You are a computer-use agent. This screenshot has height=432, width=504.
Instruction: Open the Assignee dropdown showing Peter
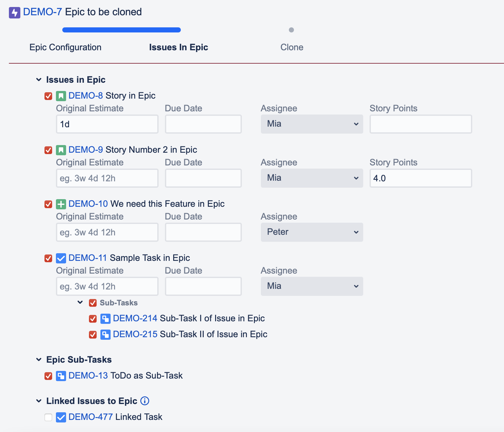click(x=312, y=232)
